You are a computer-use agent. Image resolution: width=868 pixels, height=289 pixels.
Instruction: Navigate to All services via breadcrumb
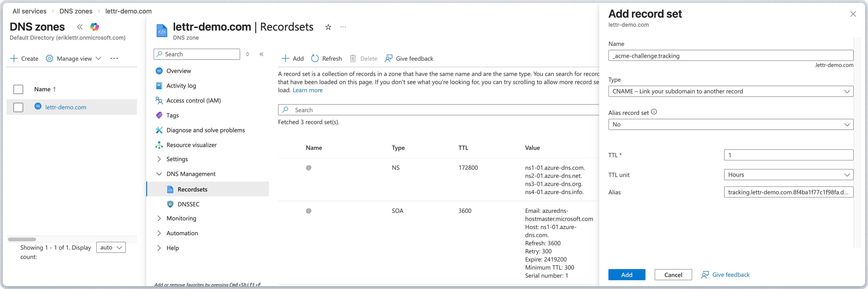(29, 11)
